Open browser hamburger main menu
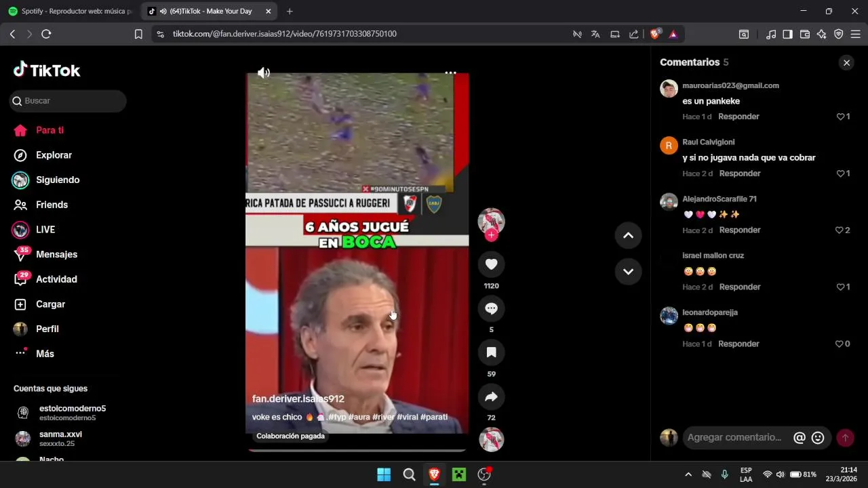Screen dimensions: 868x488 pos(856,34)
